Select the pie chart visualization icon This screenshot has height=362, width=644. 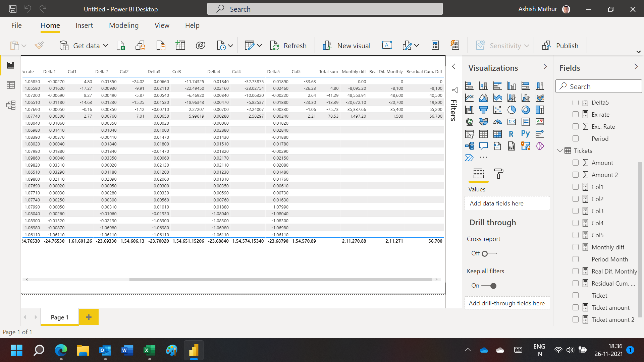[512, 110]
